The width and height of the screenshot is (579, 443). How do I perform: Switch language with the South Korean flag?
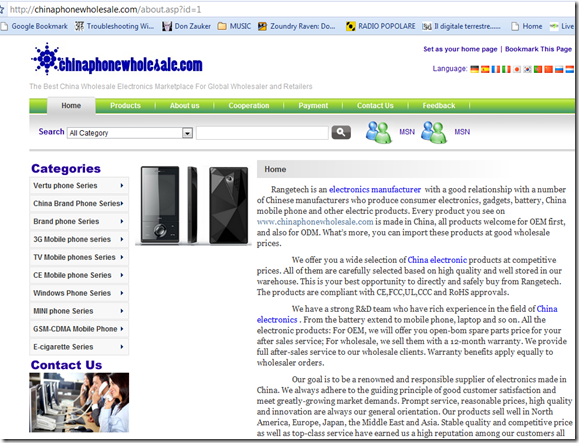[x=528, y=69]
